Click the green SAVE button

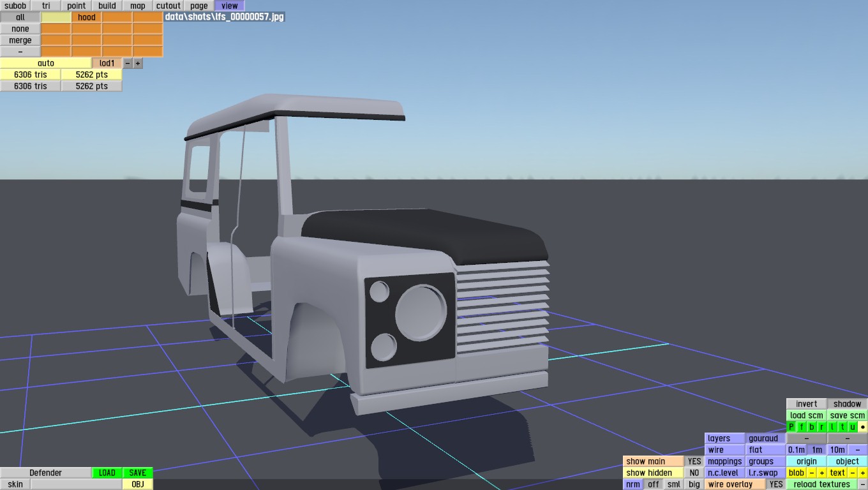point(138,473)
